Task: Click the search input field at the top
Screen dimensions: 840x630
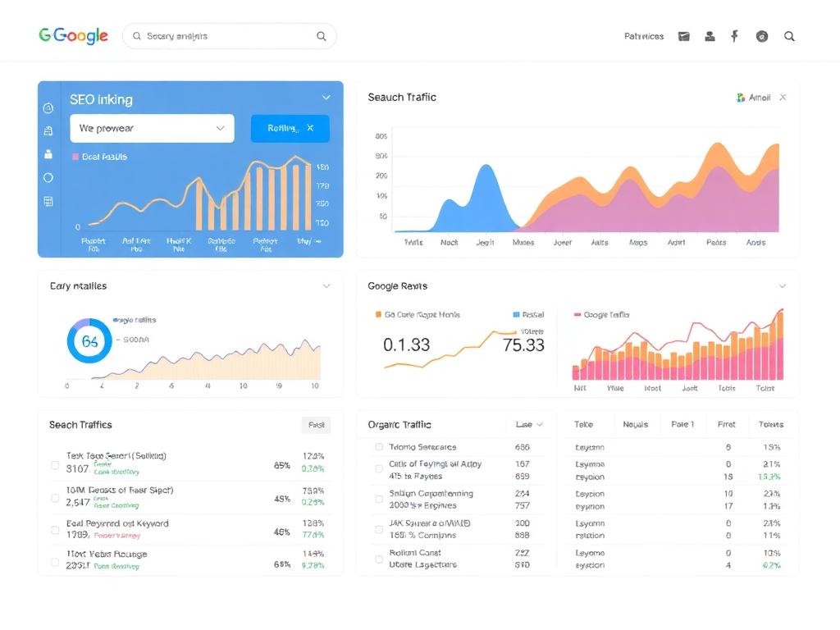Action: click(230, 36)
